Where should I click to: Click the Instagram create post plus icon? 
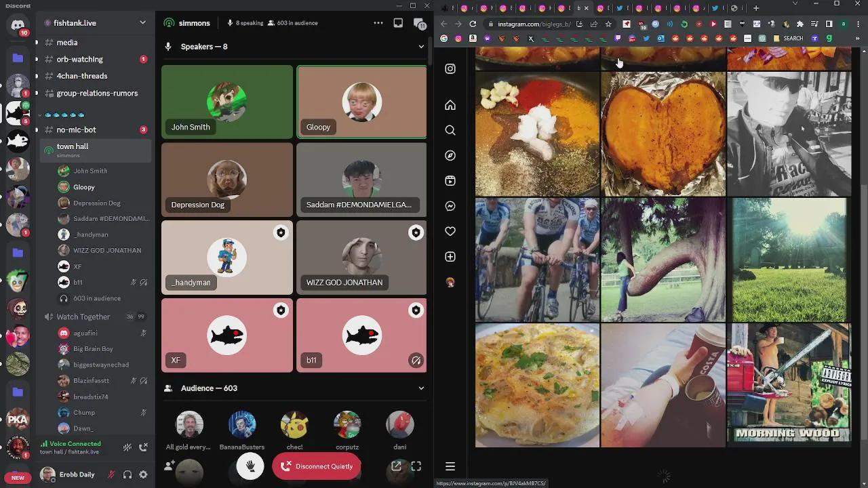coord(450,257)
